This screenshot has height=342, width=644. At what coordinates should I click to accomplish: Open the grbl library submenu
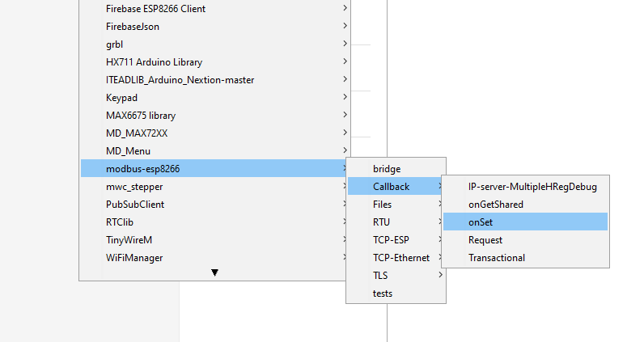pyautogui.click(x=215, y=44)
